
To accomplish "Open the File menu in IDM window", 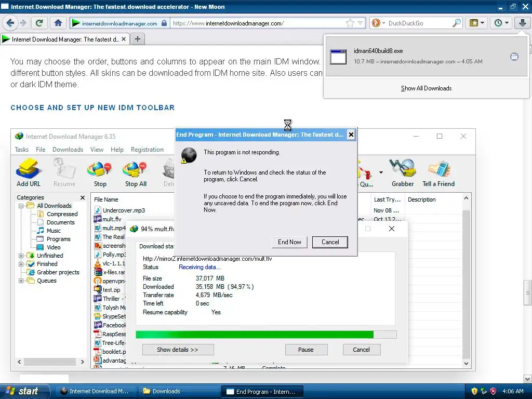I will tap(41, 150).
